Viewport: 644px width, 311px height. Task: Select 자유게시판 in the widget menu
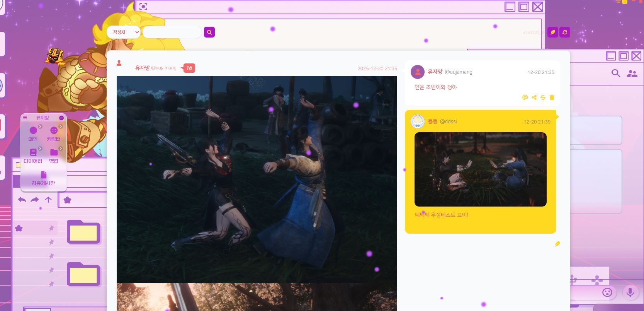pos(43,178)
